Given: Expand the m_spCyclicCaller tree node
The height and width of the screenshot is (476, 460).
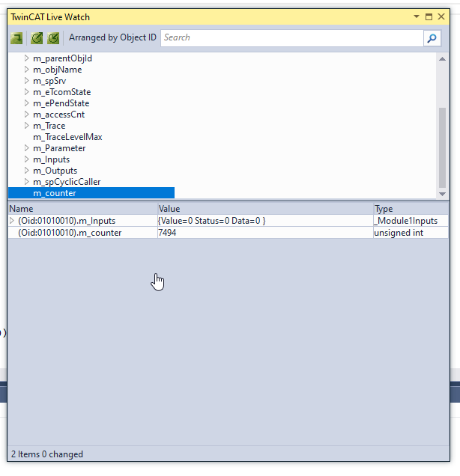Looking at the screenshot, I should [26, 182].
